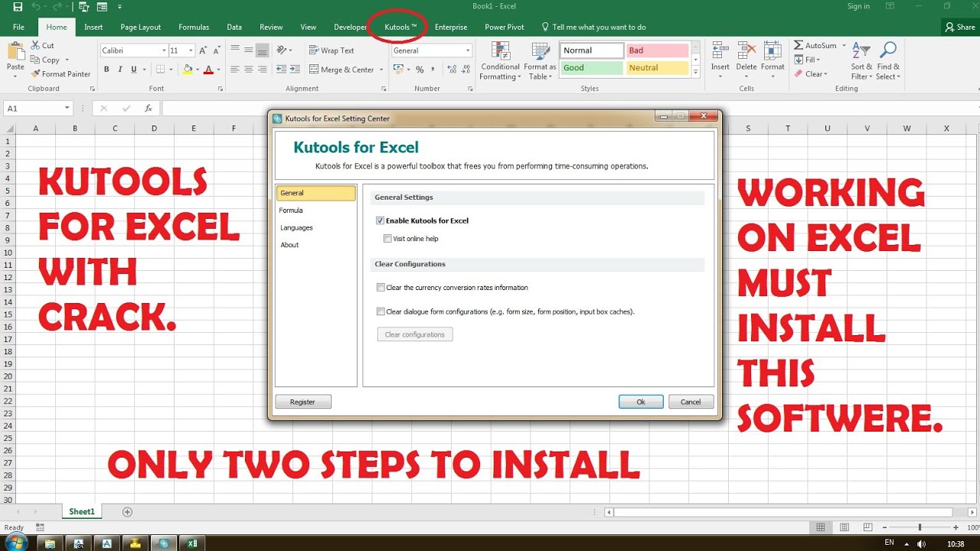Toggle Italic formatting

click(120, 70)
